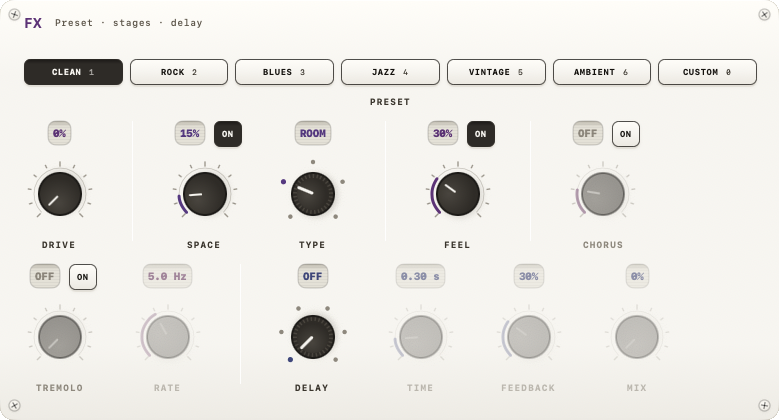
Task: Choose the BLUES 3 preset
Action: coord(284,72)
